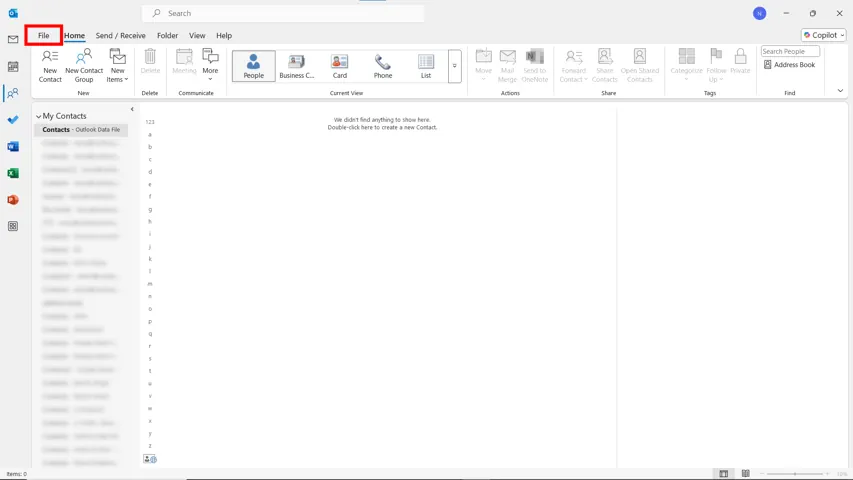This screenshot has height=480, width=853.
Task: Launch PowerPoint from the sidebar
Action: 13,200
